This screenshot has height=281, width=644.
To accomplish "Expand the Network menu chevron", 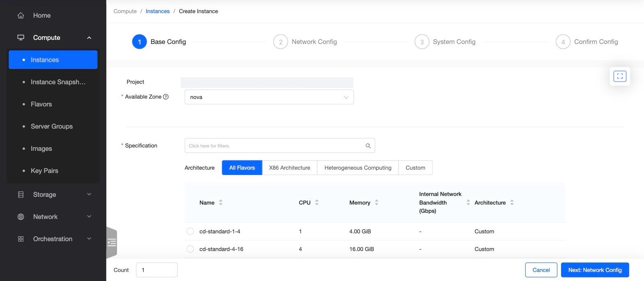I will [89, 217].
